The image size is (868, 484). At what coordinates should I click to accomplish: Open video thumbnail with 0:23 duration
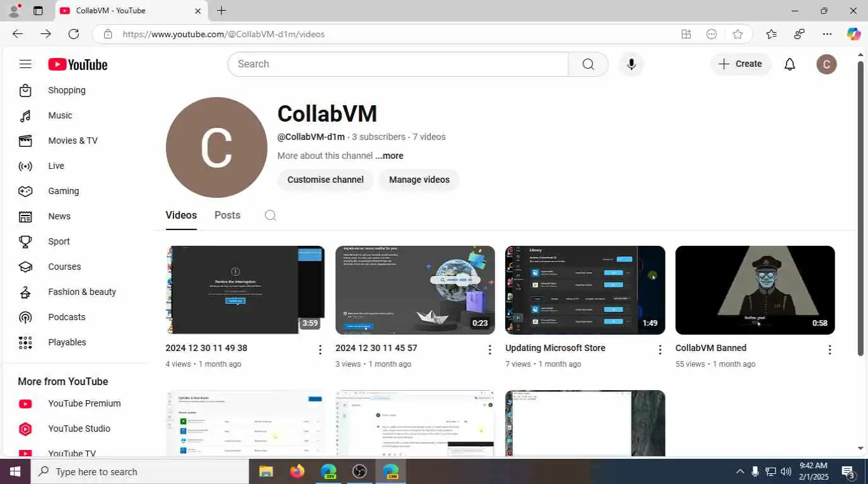415,290
